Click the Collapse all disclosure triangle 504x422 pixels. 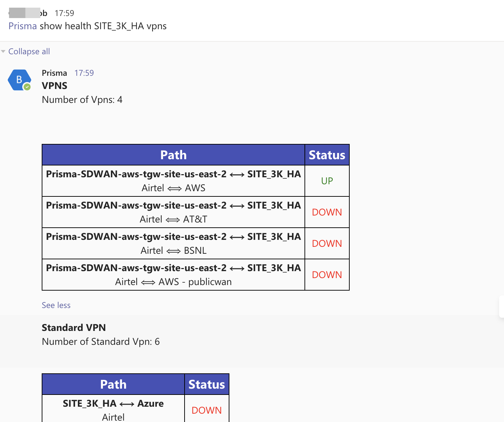[3, 51]
